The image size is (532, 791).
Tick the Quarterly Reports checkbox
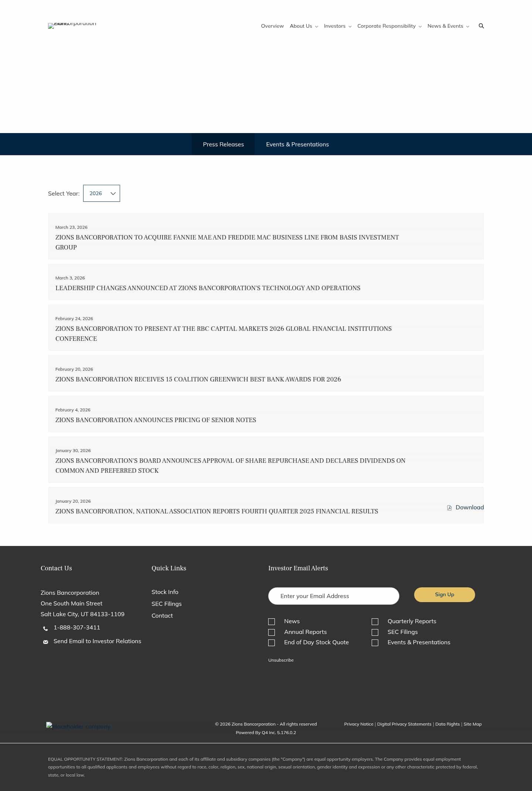(375, 622)
